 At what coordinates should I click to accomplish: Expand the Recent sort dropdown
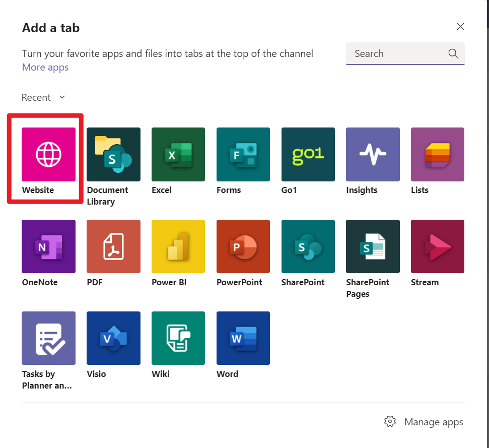(x=43, y=97)
